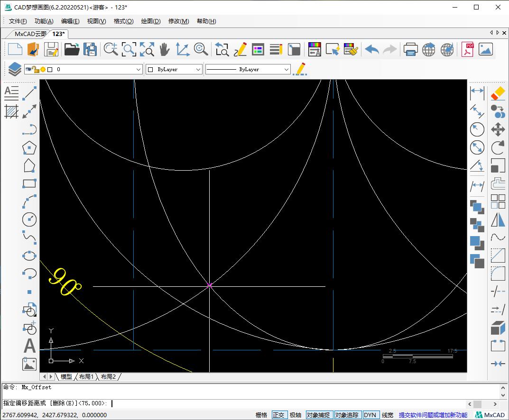Click 提交软件问题或增加新功能 link
The height and width of the screenshot is (420, 509).
coord(433,415)
